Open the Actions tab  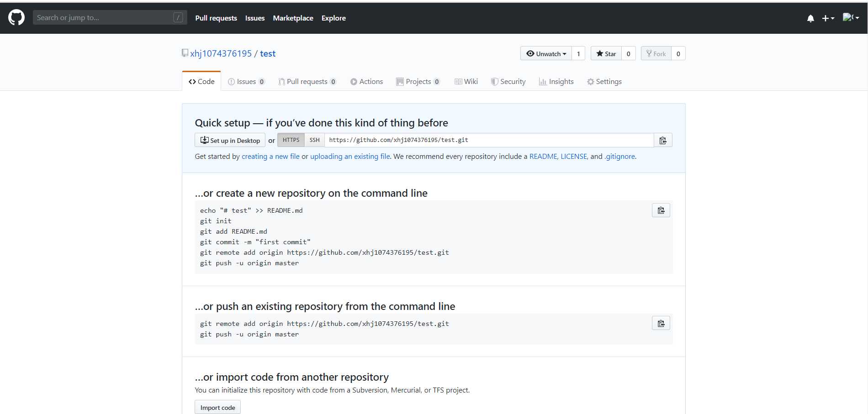[366, 81]
